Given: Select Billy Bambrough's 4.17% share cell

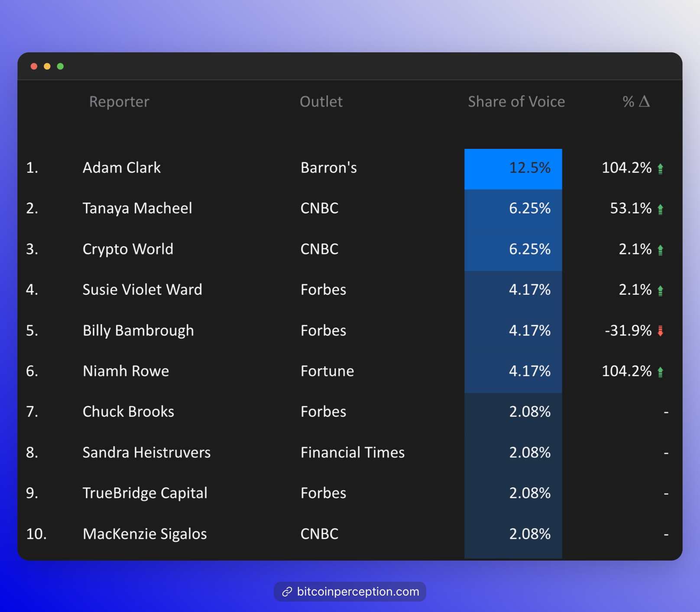Looking at the screenshot, I should pos(513,331).
